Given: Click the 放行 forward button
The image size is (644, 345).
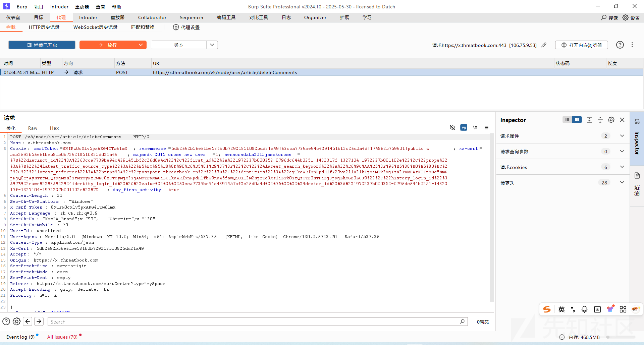Looking at the screenshot, I should point(107,45).
